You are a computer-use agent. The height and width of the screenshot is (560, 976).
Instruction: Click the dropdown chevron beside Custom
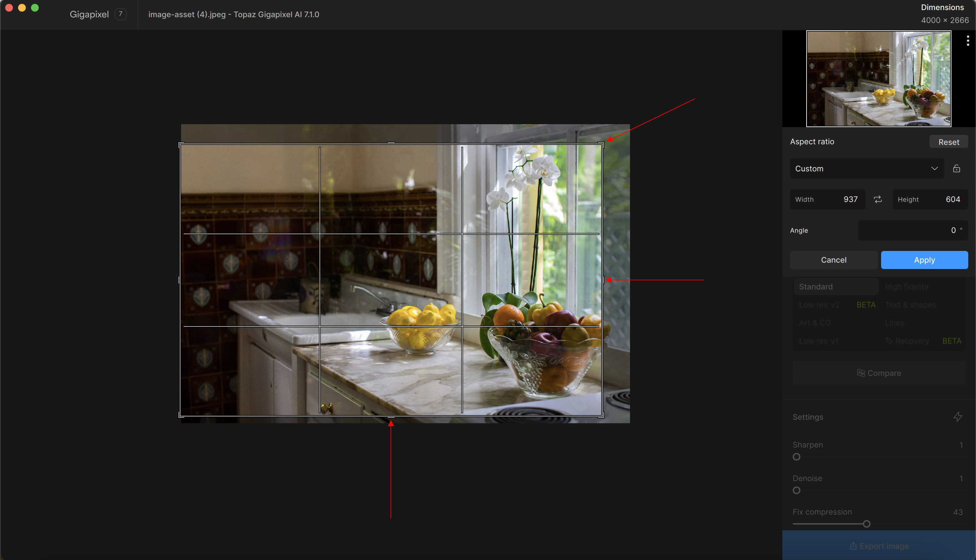click(x=934, y=168)
